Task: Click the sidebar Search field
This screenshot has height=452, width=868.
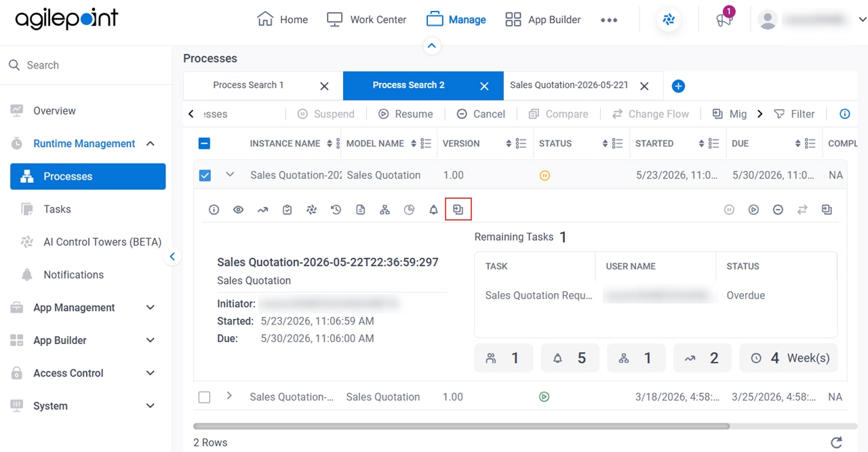Action: 86,65
